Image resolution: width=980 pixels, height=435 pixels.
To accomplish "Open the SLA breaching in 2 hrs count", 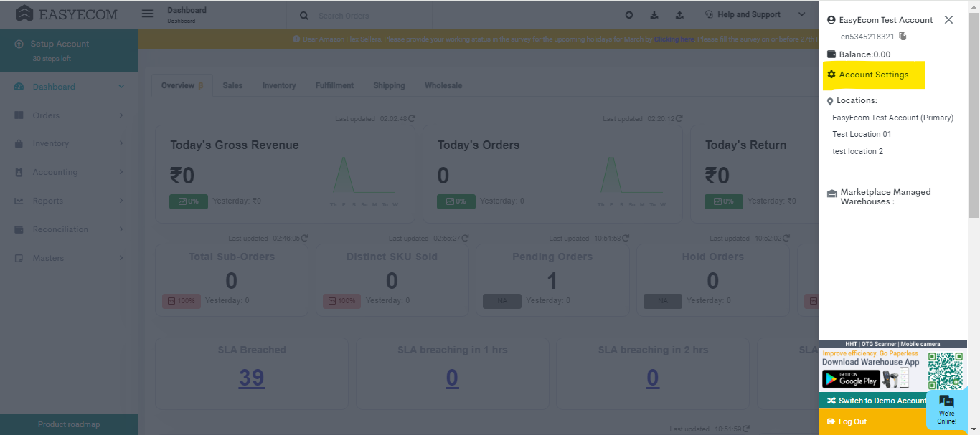I will [652, 378].
